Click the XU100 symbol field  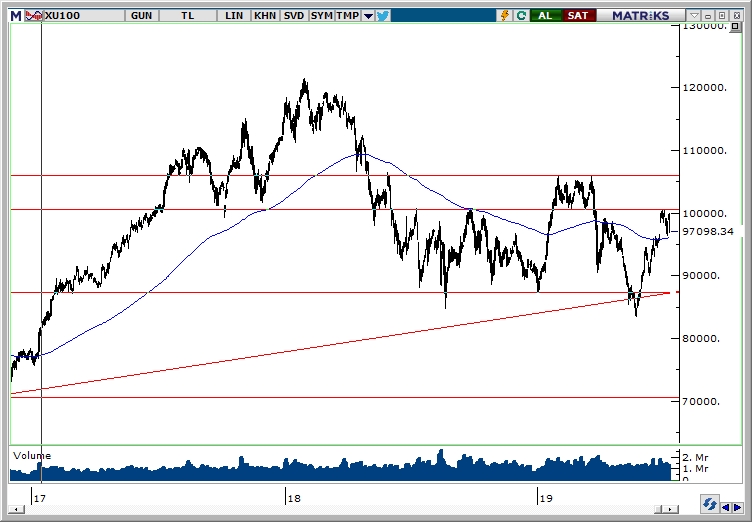[84, 16]
